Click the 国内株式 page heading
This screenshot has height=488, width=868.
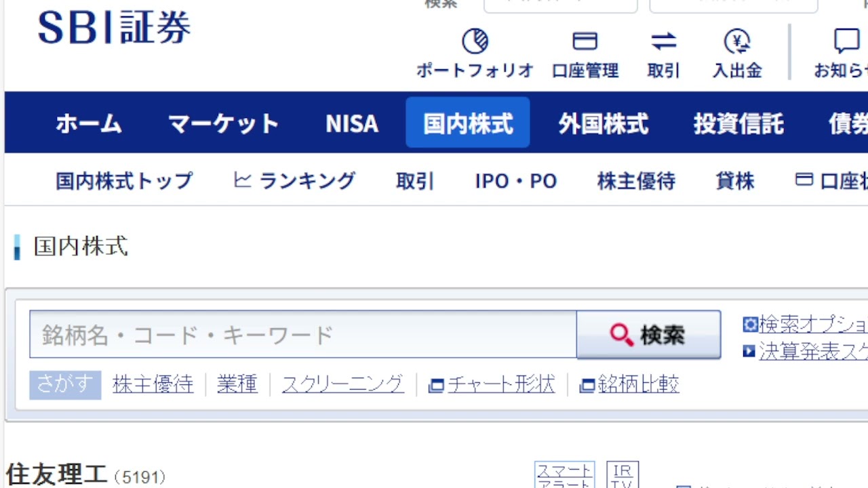[81, 246]
